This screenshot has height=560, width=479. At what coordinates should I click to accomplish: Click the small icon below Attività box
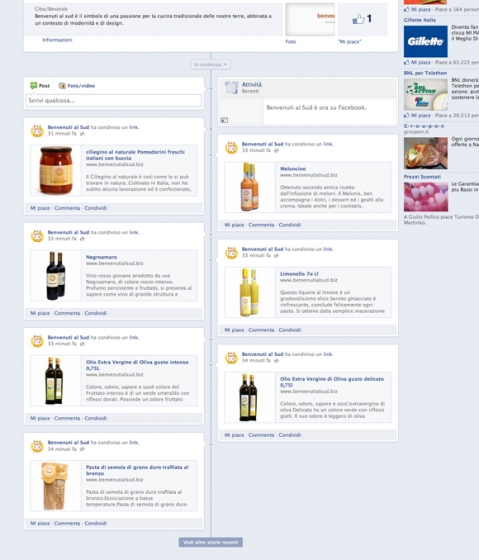pos(224,120)
